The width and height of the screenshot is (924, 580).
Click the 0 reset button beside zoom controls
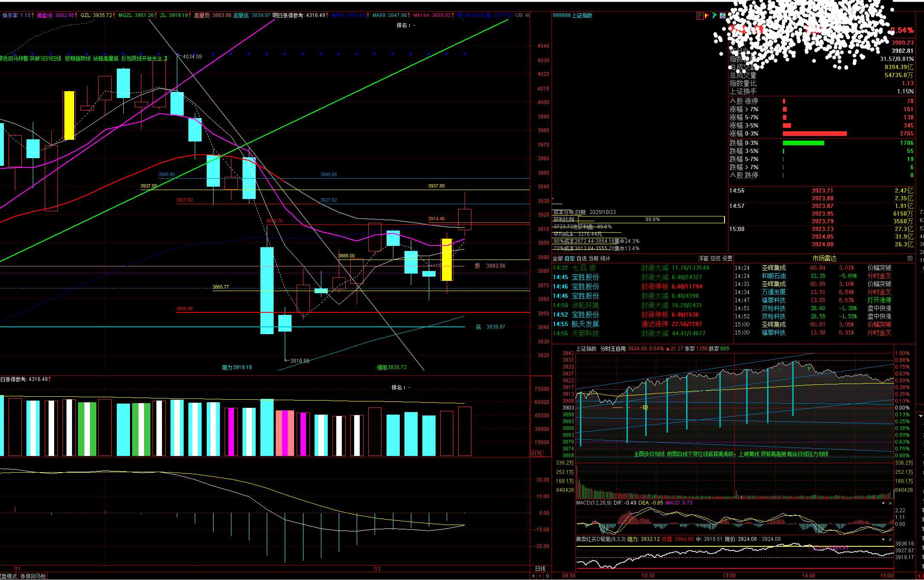[x=548, y=576]
